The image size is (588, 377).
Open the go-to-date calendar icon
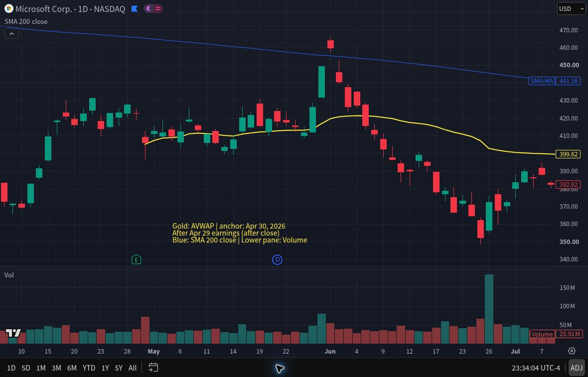click(153, 368)
